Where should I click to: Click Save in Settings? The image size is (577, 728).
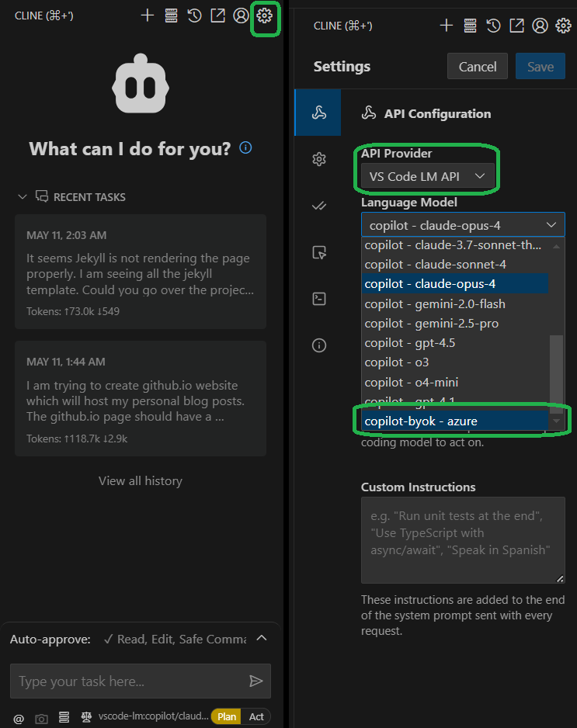(x=541, y=67)
